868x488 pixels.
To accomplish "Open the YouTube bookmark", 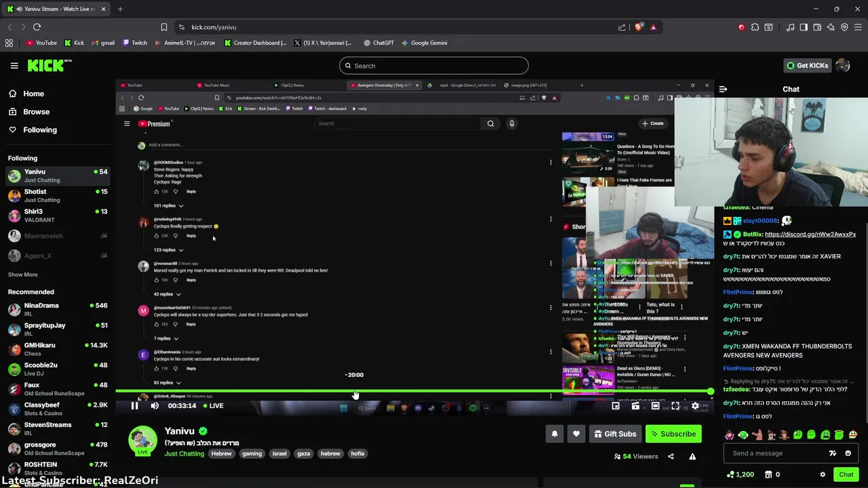I will [41, 43].
